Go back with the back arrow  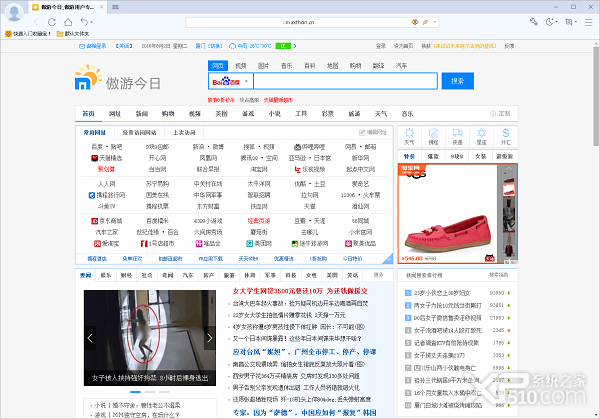point(36,22)
